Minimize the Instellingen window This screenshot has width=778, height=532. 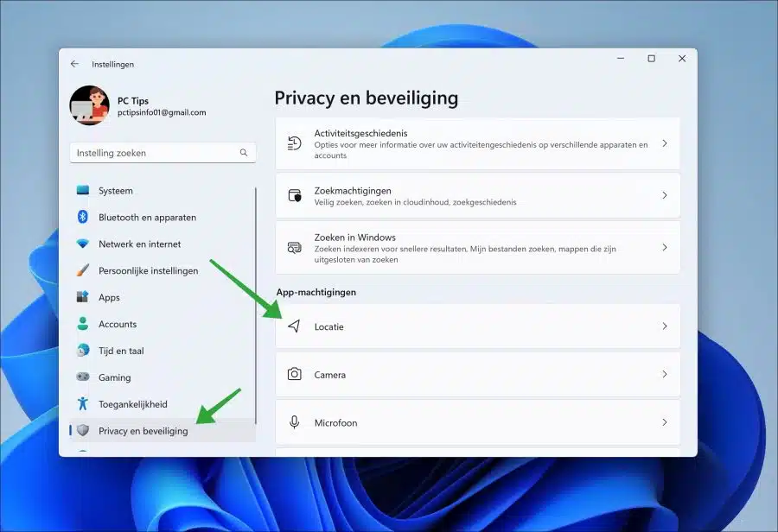coord(621,59)
